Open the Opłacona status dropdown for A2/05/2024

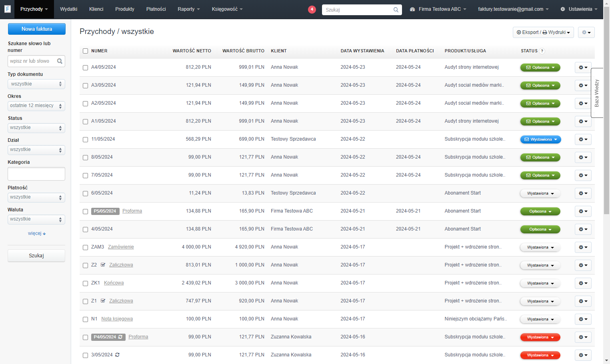coord(540,103)
